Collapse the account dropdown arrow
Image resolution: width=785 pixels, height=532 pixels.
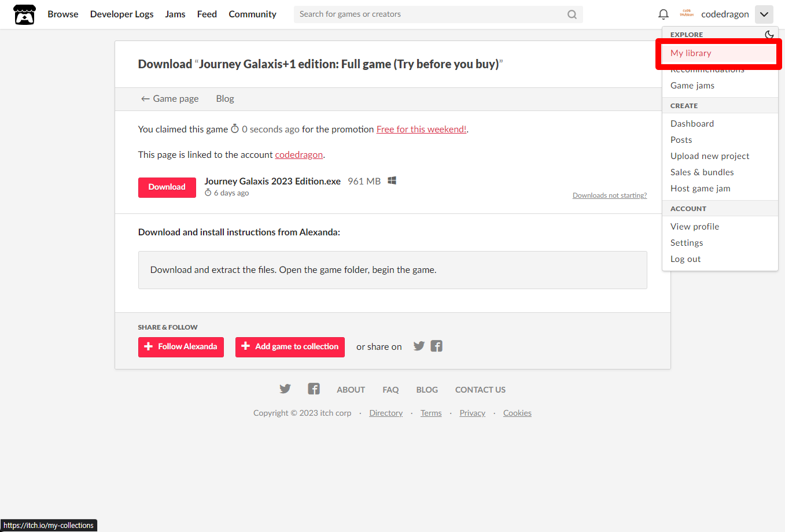(764, 14)
